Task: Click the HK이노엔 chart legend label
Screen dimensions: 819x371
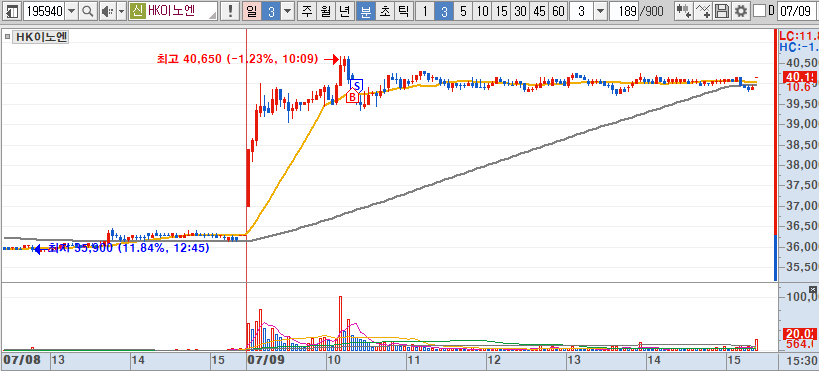Action: [x=41, y=37]
